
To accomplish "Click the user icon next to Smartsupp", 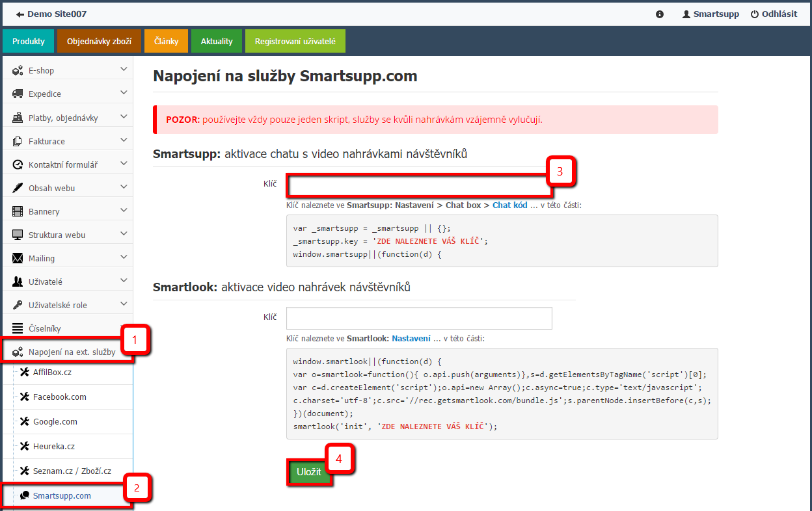I will (x=686, y=14).
